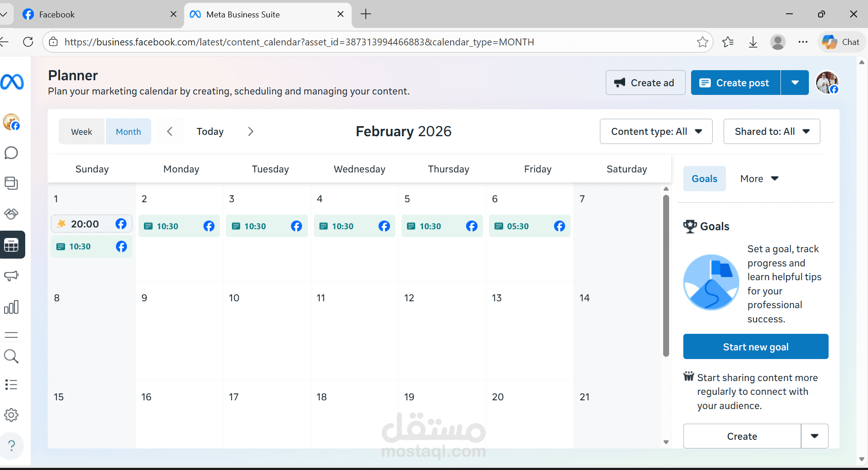Screen dimensions: 868x470
Task: Click the Create ad button
Action: (x=645, y=83)
